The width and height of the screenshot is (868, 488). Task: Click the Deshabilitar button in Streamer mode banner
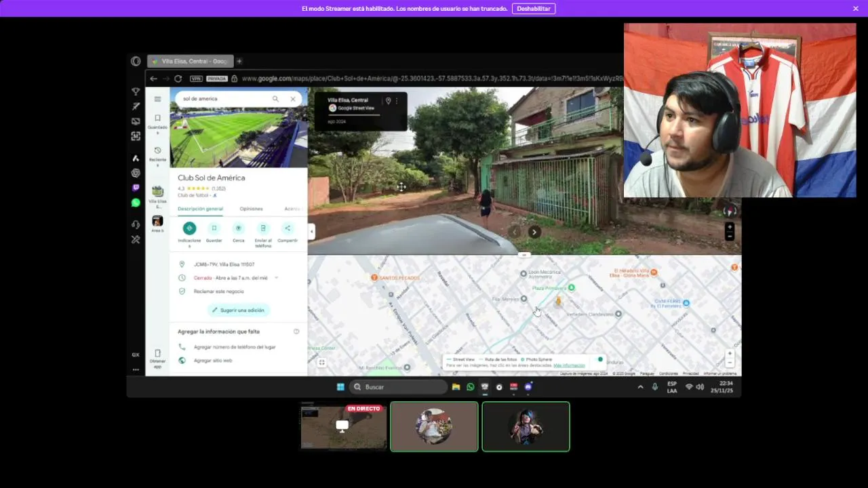pos(534,9)
